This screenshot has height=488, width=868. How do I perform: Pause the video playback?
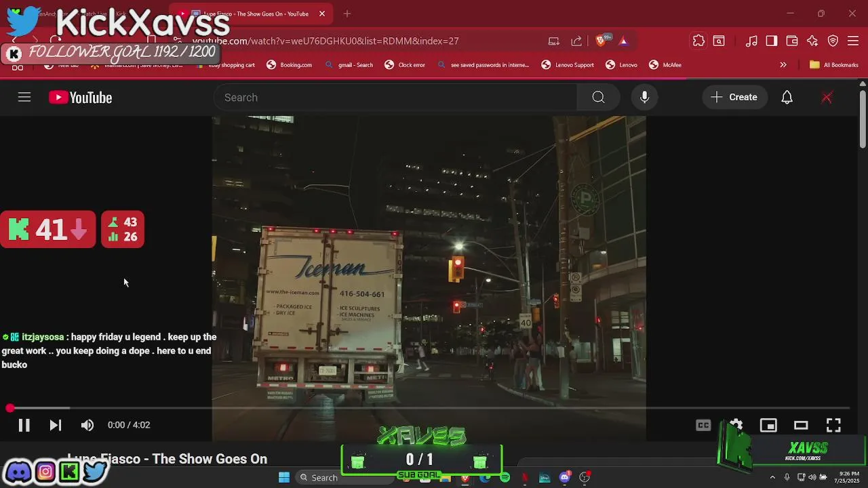(24, 425)
